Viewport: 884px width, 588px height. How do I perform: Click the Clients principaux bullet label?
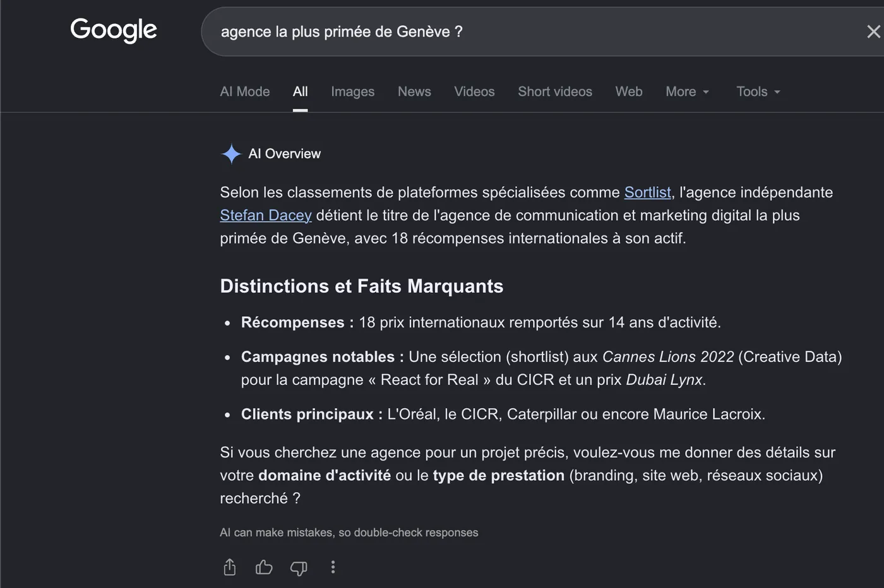pyautogui.click(x=311, y=414)
